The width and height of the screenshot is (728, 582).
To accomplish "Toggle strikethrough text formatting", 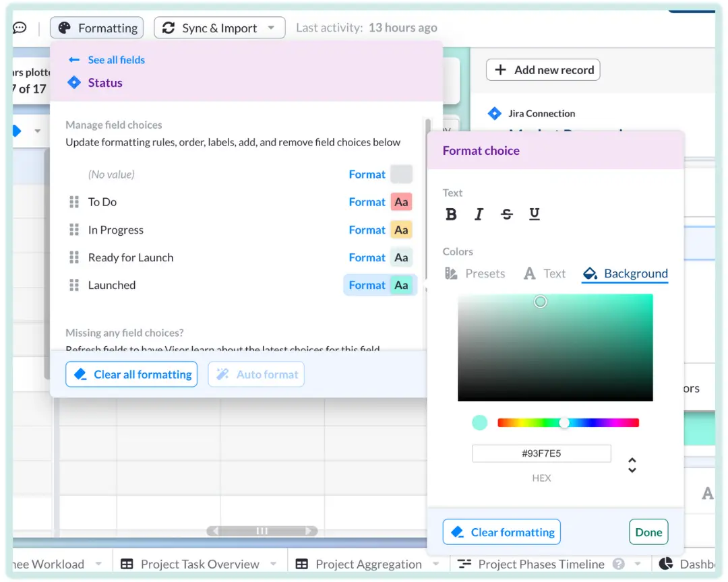I will click(x=506, y=214).
